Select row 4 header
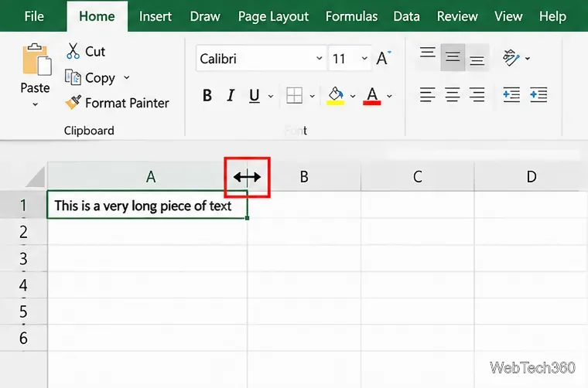This screenshot has height=388, width=588. point(23,285)
